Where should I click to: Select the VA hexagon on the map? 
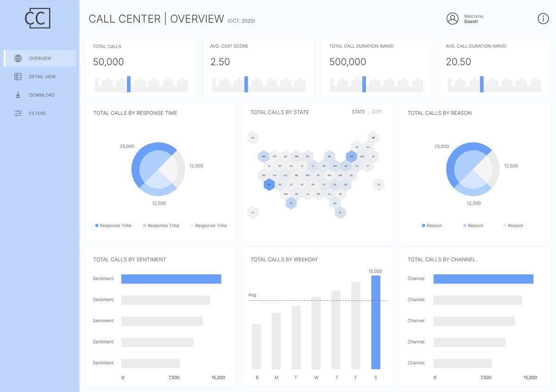coord(335,184)
